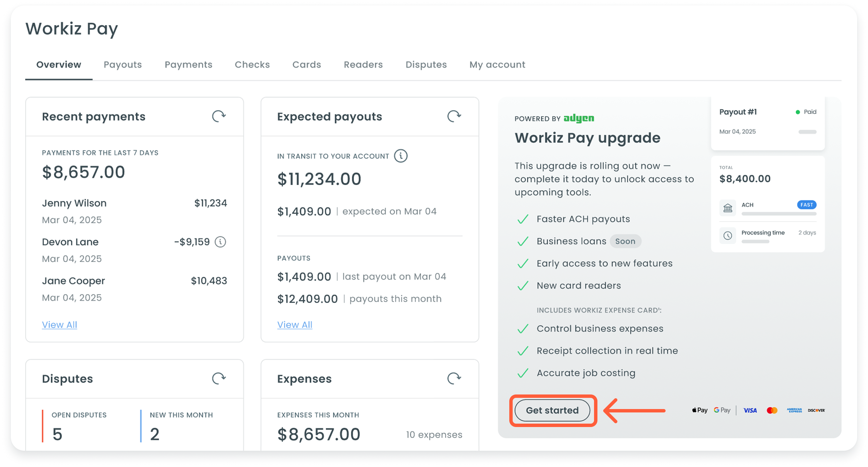Select the Checks tab

click(252, 64)
